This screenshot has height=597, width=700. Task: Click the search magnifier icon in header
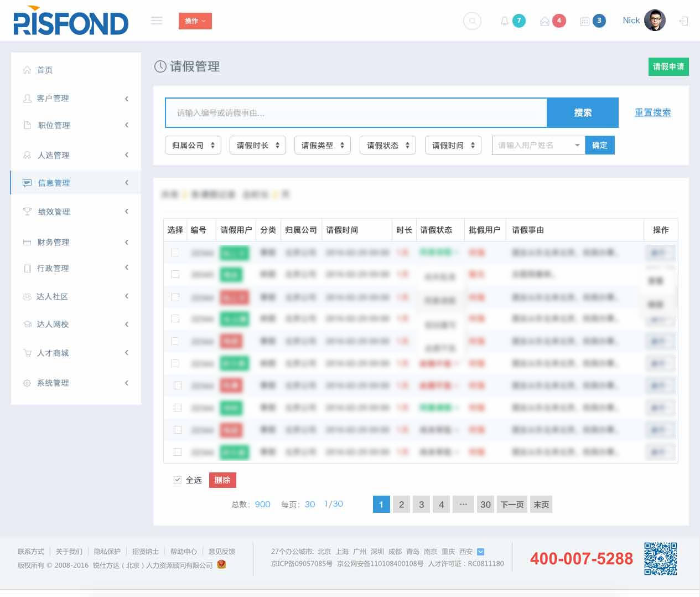point(472,21)
